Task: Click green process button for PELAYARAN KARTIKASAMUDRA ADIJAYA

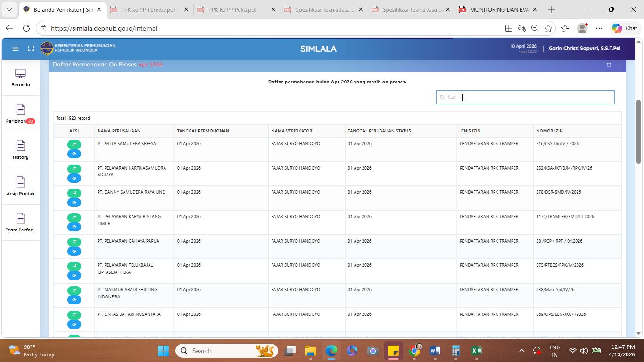Action: coord(74,168)
